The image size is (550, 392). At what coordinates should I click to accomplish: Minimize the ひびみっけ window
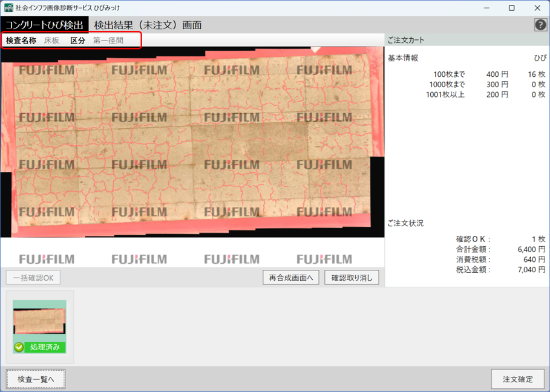point(486,8)
